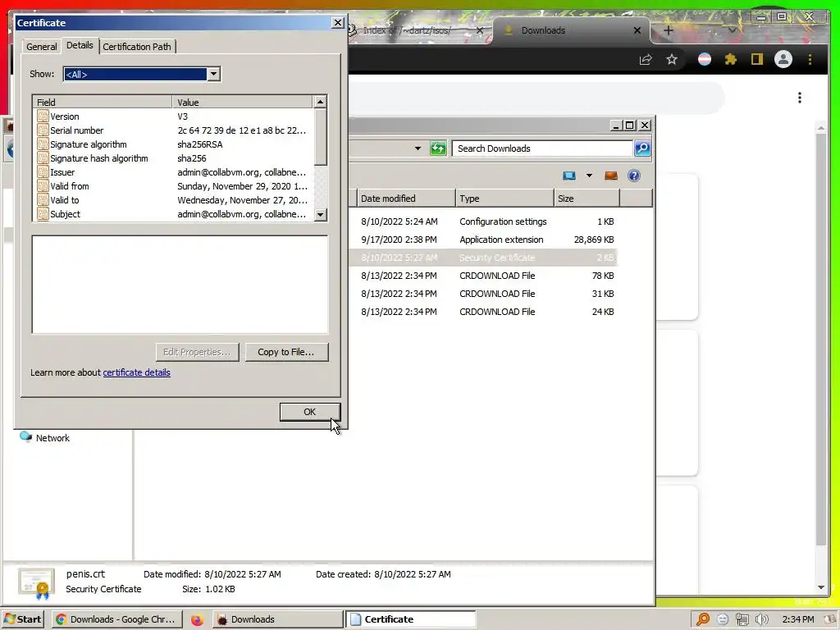Select the Valid to field row
840x630 pixels.
click(x=174, y=200)
